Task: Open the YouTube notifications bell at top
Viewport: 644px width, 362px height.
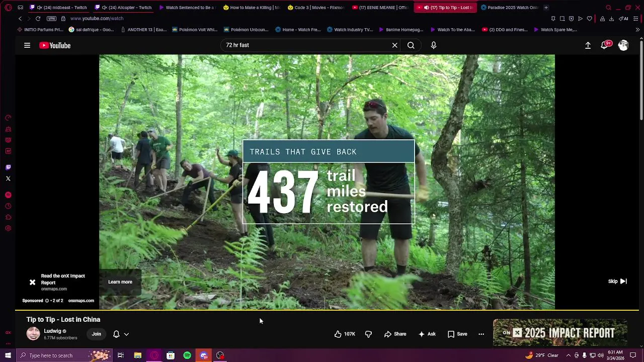Action: click(605, 45)
